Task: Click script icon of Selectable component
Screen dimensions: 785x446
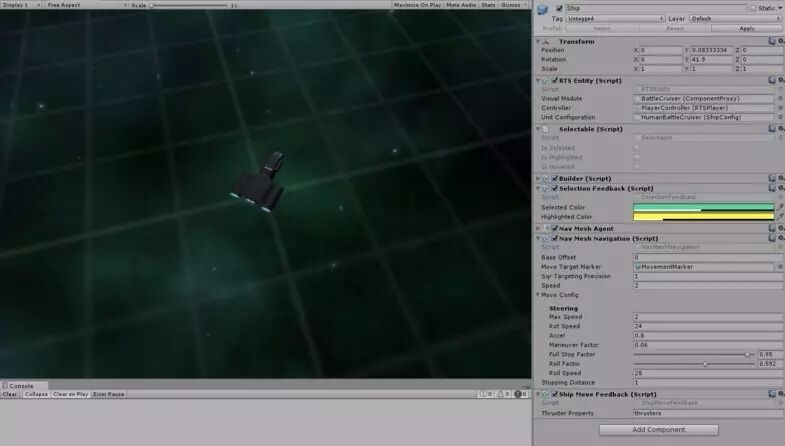Action: point(546,129)
